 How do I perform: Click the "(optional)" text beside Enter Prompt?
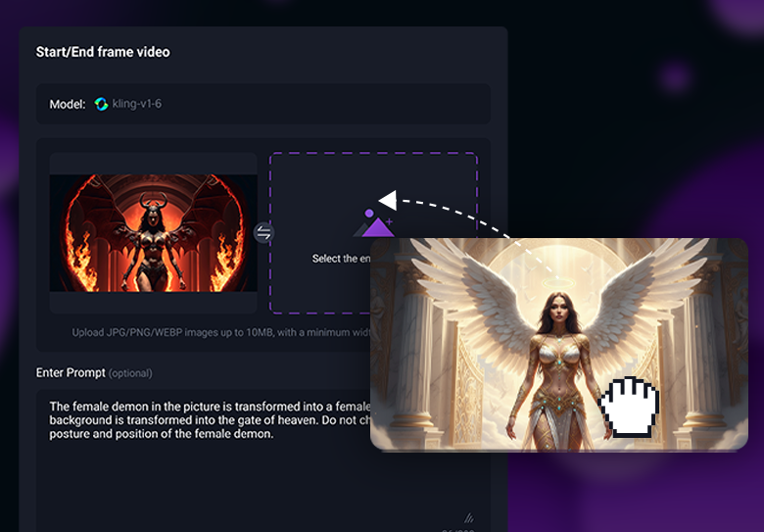130,373
